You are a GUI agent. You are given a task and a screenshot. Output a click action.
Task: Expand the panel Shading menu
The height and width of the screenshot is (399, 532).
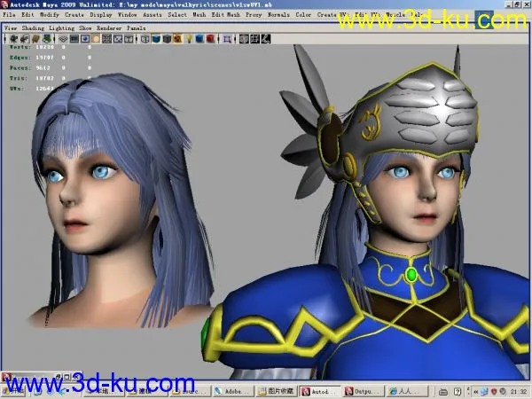(x=33, y=28)
